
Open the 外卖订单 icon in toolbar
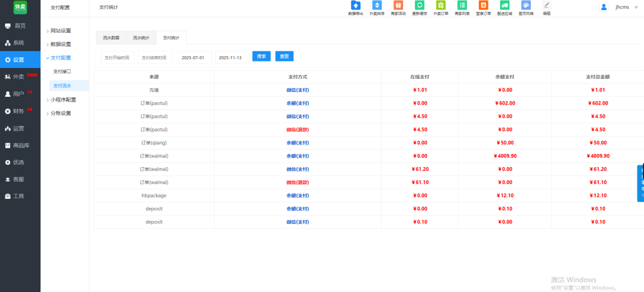tap(441, 6)
